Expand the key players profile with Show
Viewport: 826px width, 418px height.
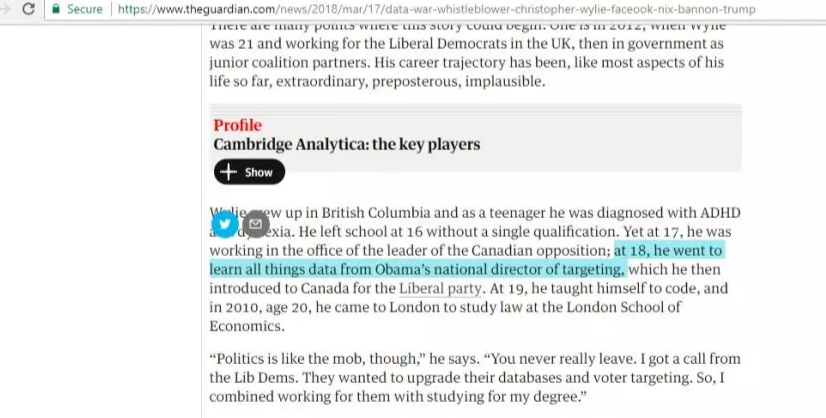[249, 172]
